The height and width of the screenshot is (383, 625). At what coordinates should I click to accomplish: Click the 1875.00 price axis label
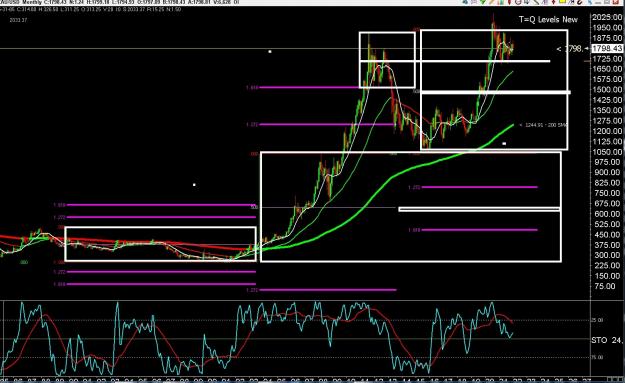click(x=607, y=38)
